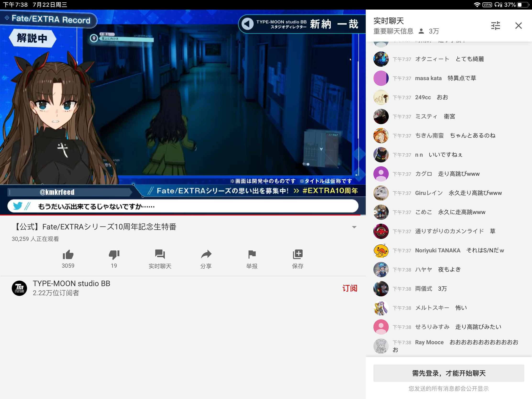Tap the 实时聊天 panel heading
Screen dimensions: 532x399
[389, 21]
